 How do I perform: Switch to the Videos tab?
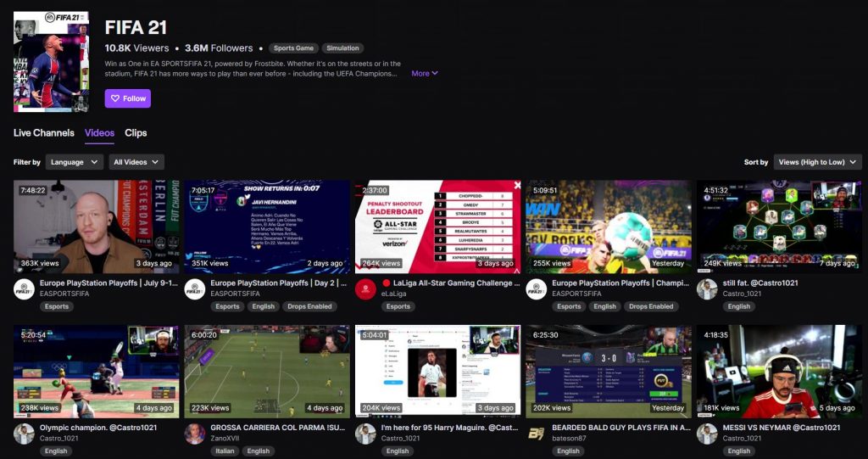coord(100,133)
